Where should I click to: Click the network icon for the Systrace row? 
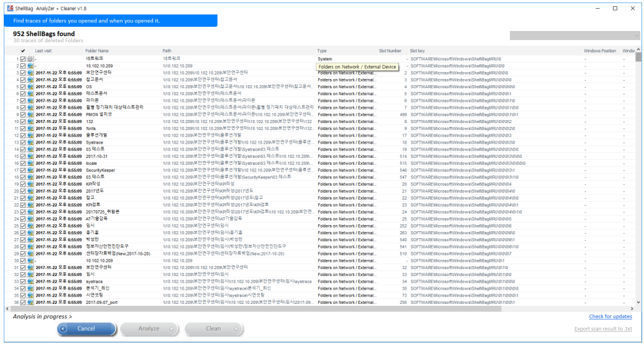[30, 142]
